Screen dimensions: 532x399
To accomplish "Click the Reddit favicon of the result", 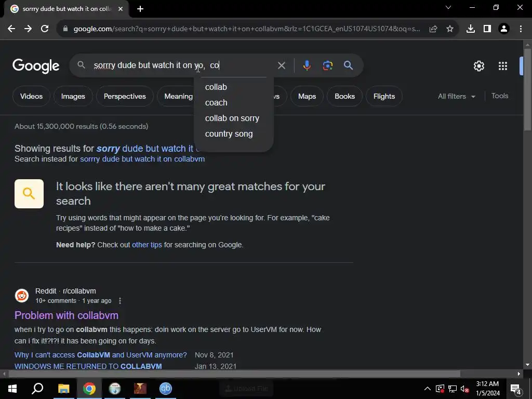I will click(22, 296).
